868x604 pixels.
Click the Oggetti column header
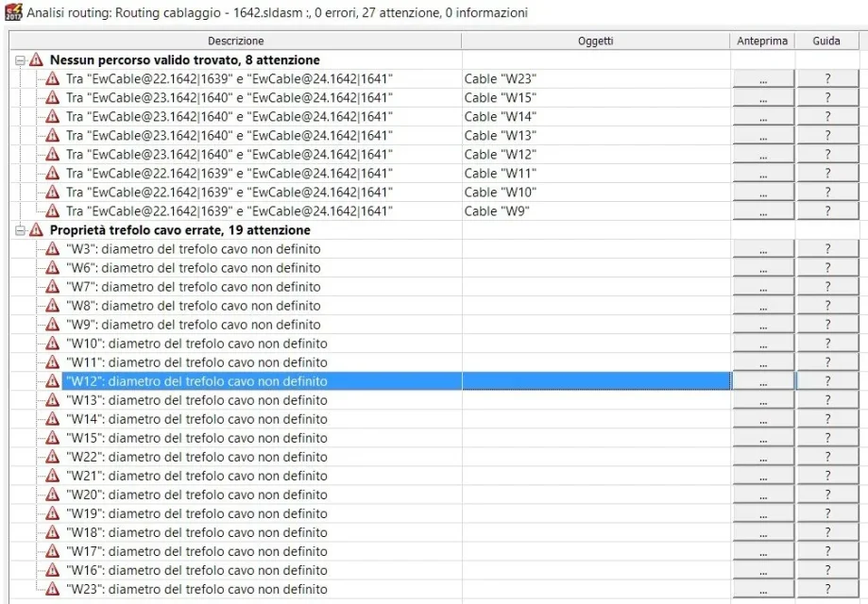[x=596, y=41]
